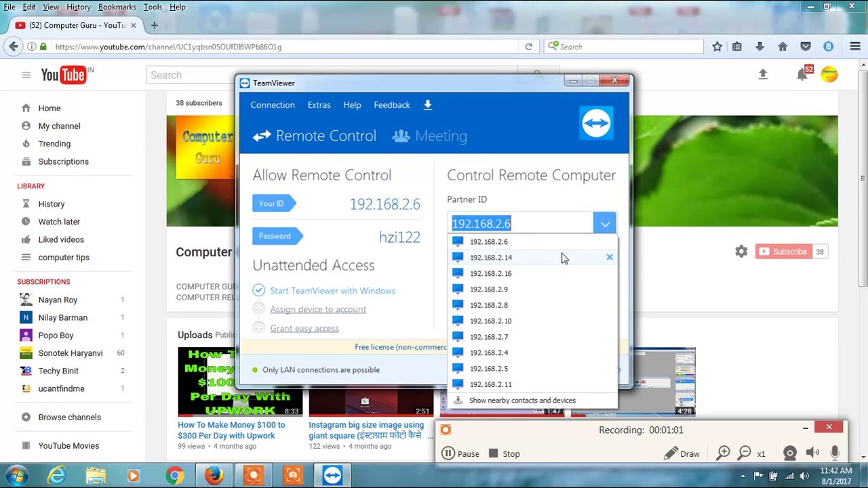Click the TeamViewer logo in header
The width and height of the screenshot is (868, 488).
[x=597, y=123]
